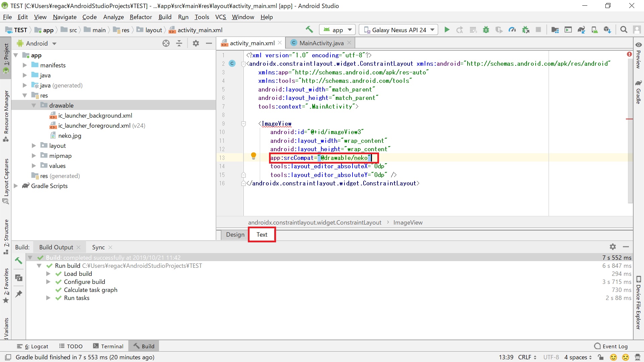The image size is (644, 362).
Task: Open Sync Project with Gradle Files icon
Action: pos(581,30)
